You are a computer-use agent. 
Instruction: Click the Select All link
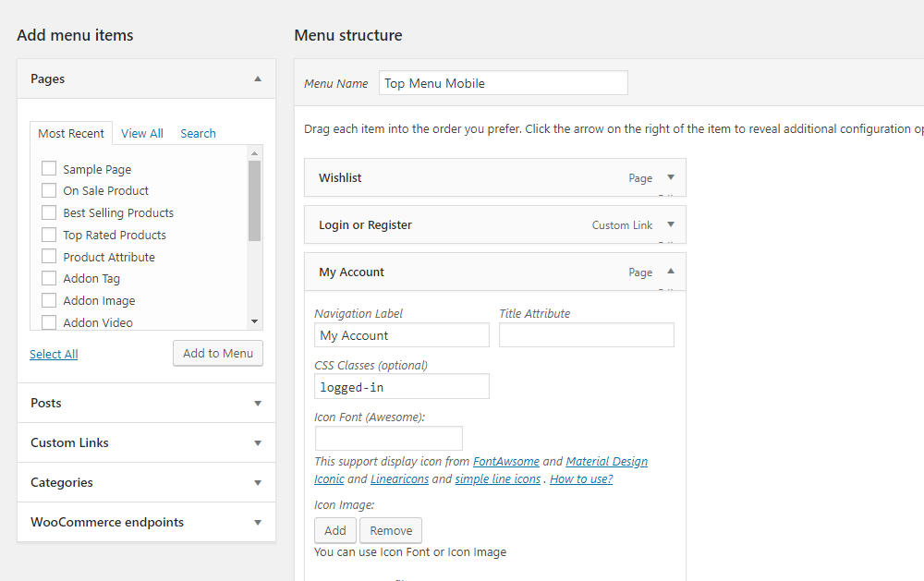coord(54,354)
